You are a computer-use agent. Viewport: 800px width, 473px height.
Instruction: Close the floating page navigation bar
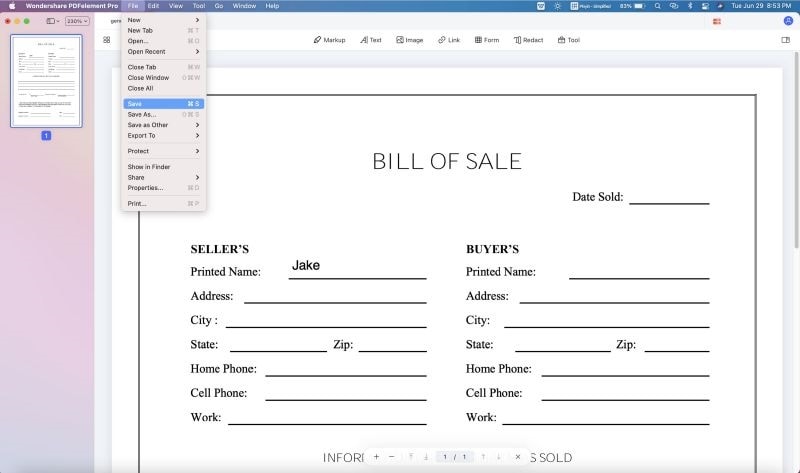[x=517, y=457]
